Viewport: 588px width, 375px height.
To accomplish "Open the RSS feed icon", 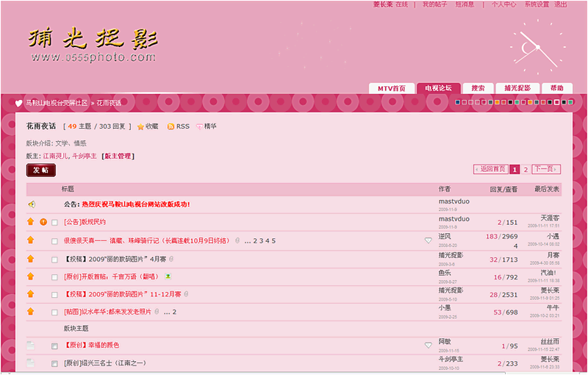I will [171, 126].
